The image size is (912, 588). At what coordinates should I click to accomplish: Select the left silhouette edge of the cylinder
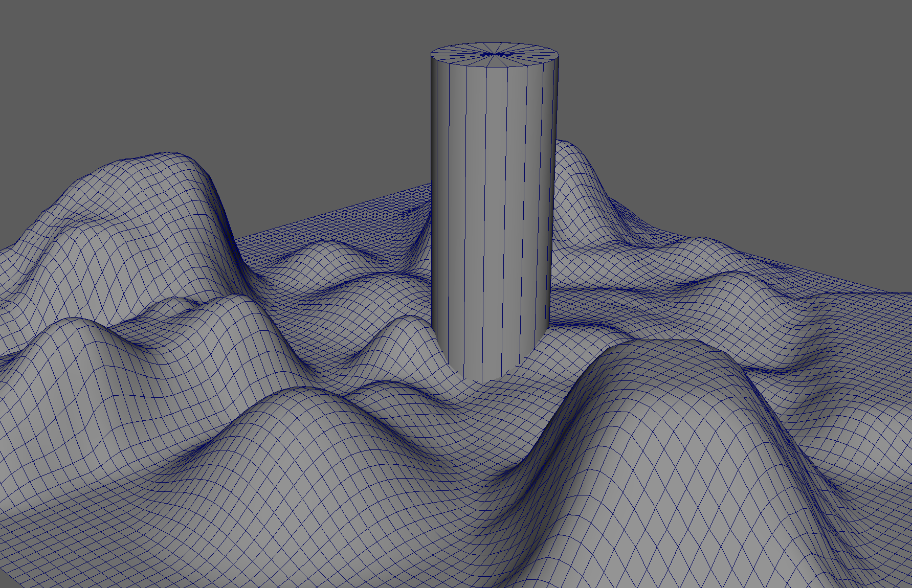pyautogui.click(x=432, y=205)
